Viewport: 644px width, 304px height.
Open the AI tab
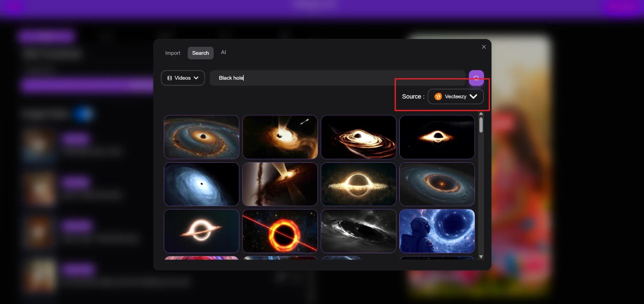coord(223,52)
